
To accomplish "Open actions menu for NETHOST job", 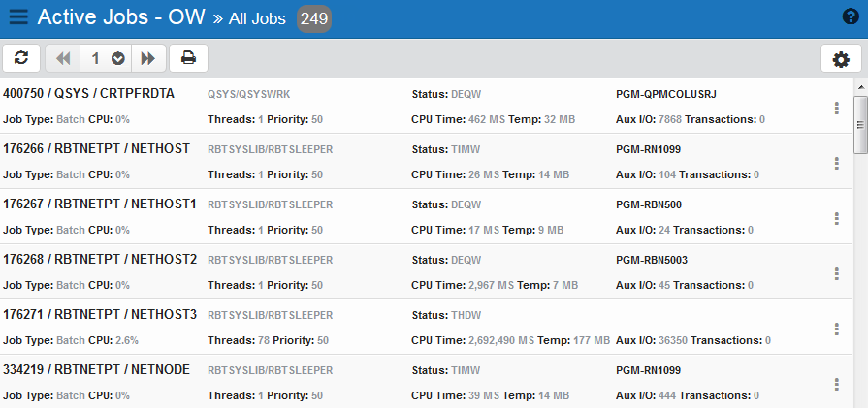I will tap(836, 163).
